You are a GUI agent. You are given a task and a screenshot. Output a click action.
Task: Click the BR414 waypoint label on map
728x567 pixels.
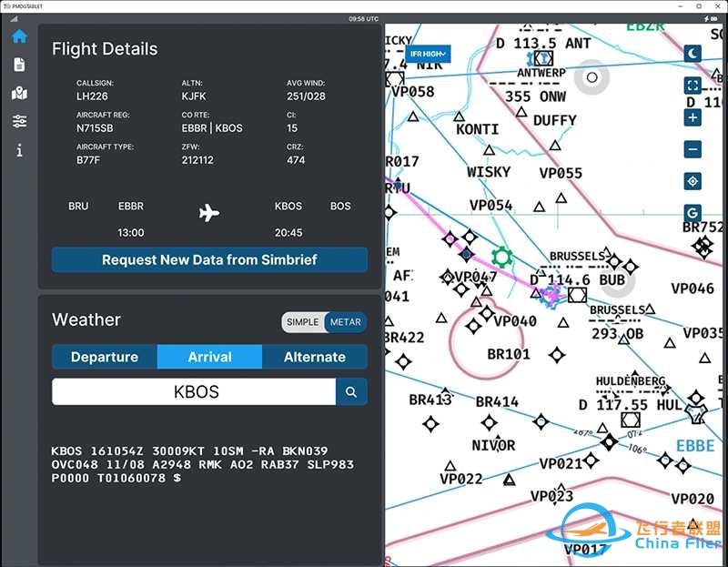click(497, 401)
